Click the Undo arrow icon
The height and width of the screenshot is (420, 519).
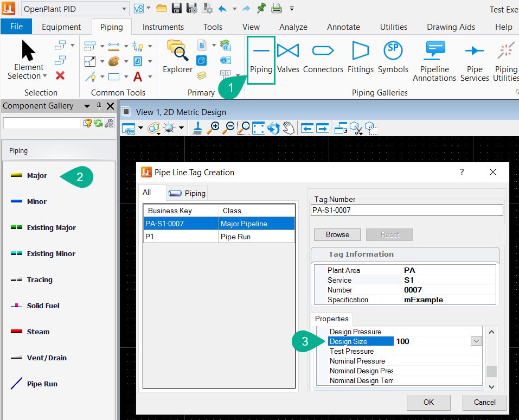click(222, 9)
